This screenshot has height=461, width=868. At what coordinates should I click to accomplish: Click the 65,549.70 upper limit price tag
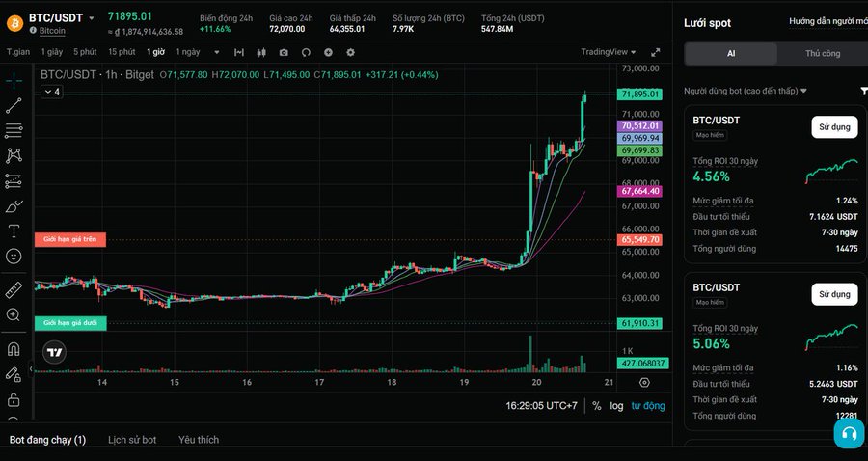[x=640, y=239]
